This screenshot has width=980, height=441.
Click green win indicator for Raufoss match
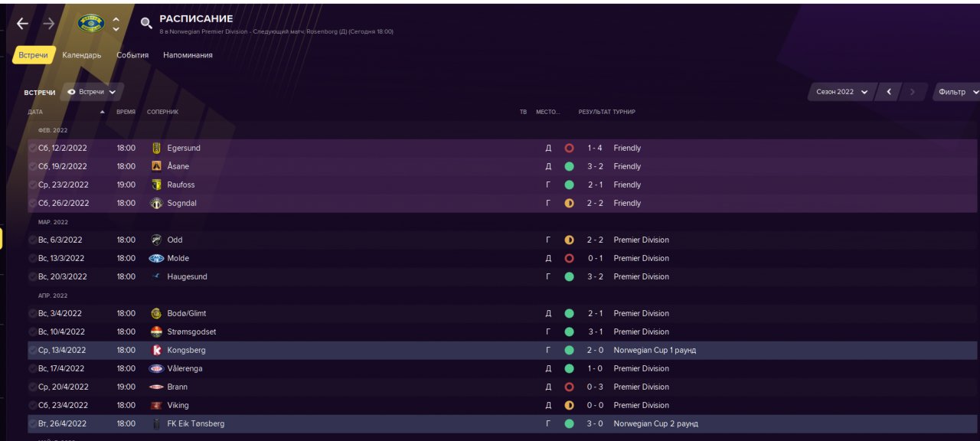pos(569,185)
